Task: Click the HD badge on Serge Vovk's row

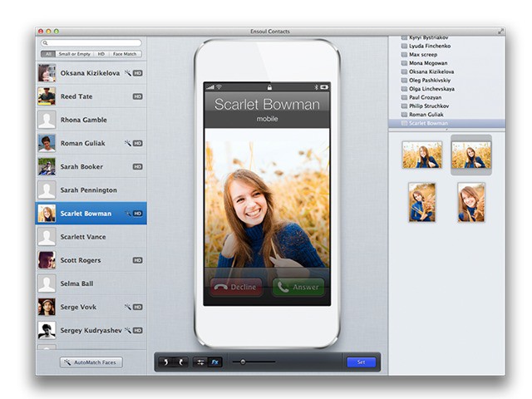Action: point(137,307)
